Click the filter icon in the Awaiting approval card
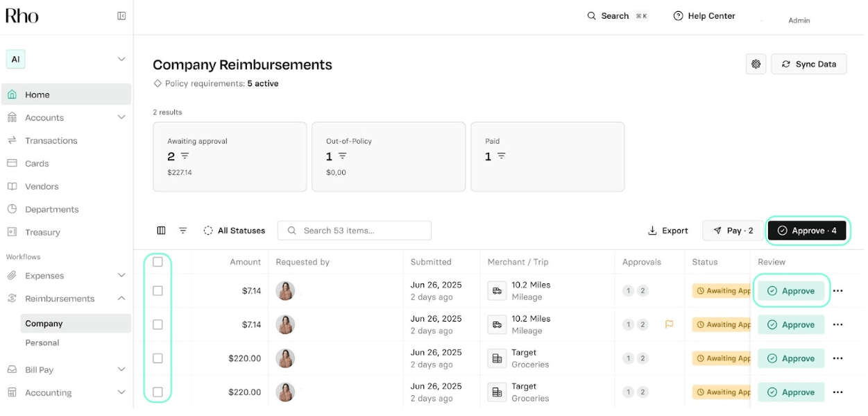 click(x=185, y=156)
